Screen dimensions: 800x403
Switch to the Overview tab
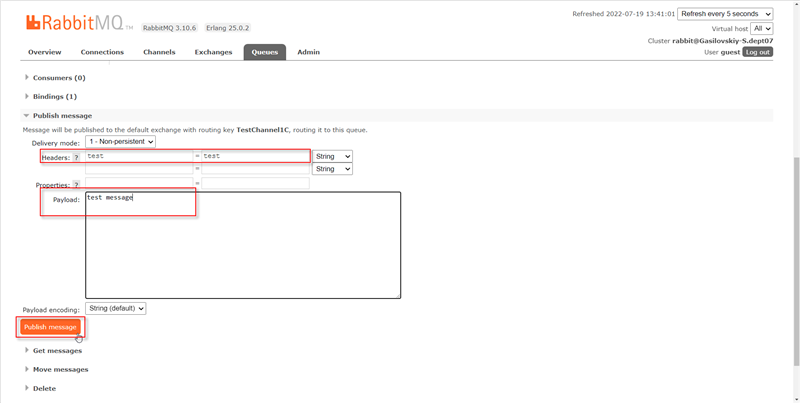[45, 52]
